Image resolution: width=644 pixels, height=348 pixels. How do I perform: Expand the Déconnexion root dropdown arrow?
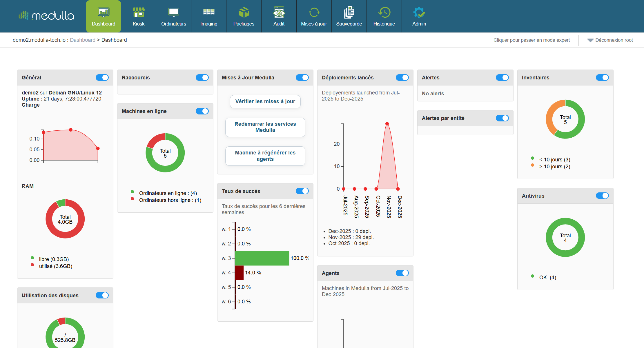point(590,40)
